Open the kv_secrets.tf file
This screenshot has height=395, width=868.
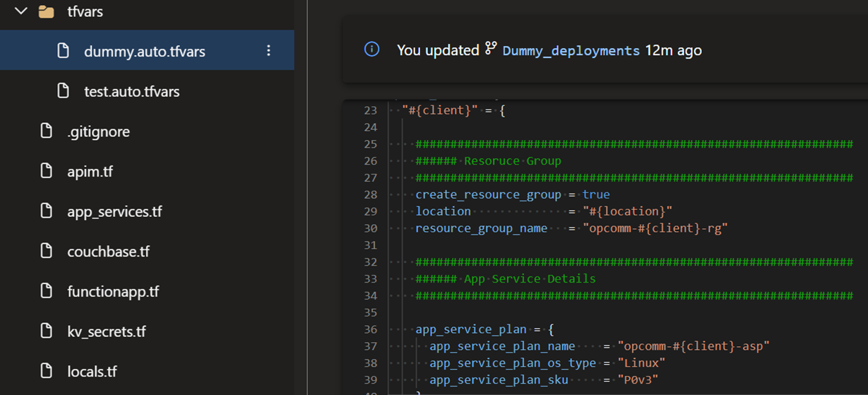106,331
